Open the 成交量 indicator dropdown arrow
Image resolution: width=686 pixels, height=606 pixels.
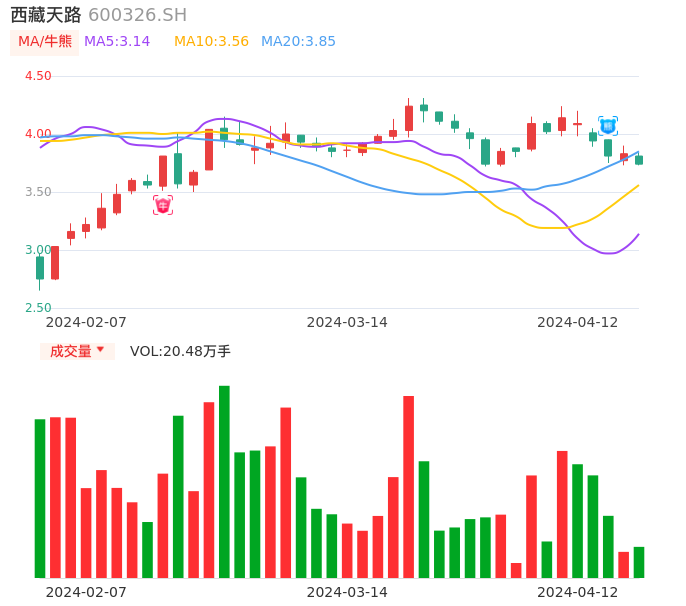100,350
